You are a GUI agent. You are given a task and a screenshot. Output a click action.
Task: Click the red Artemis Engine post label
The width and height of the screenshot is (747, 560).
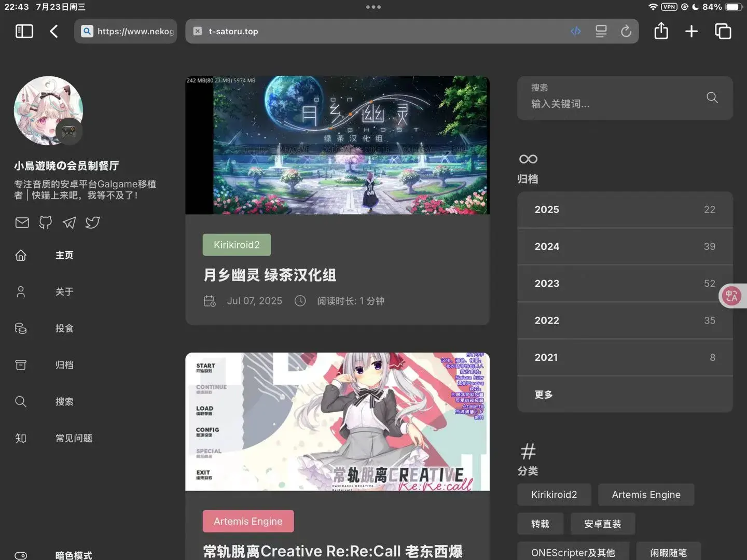coord(248,521)
